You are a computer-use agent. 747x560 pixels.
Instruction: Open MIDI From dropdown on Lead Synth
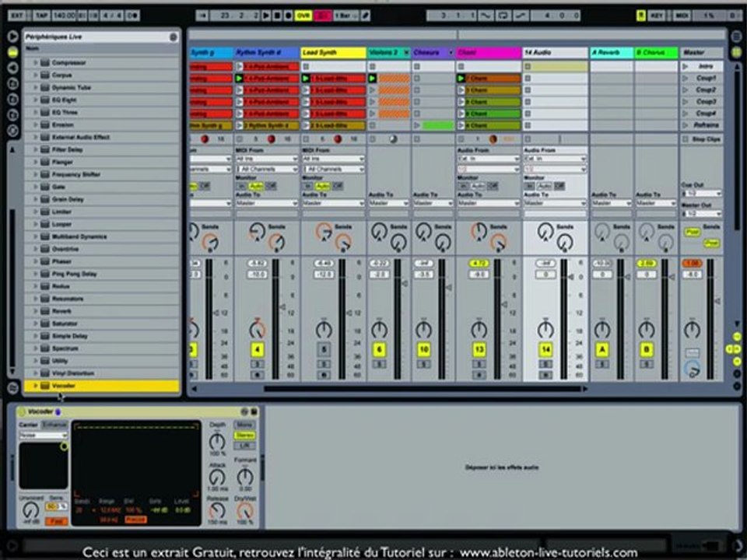(x=333, y=159)
